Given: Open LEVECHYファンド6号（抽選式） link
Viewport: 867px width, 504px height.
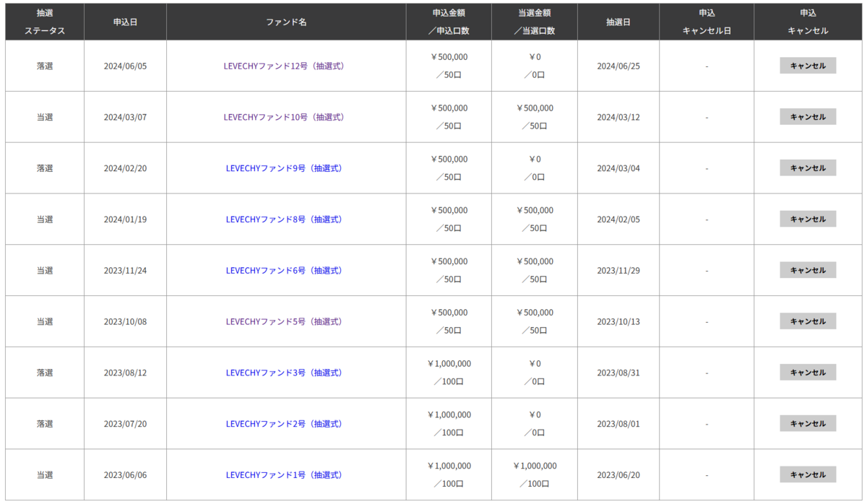Looking at the screenshot, I should pos(283,271).
